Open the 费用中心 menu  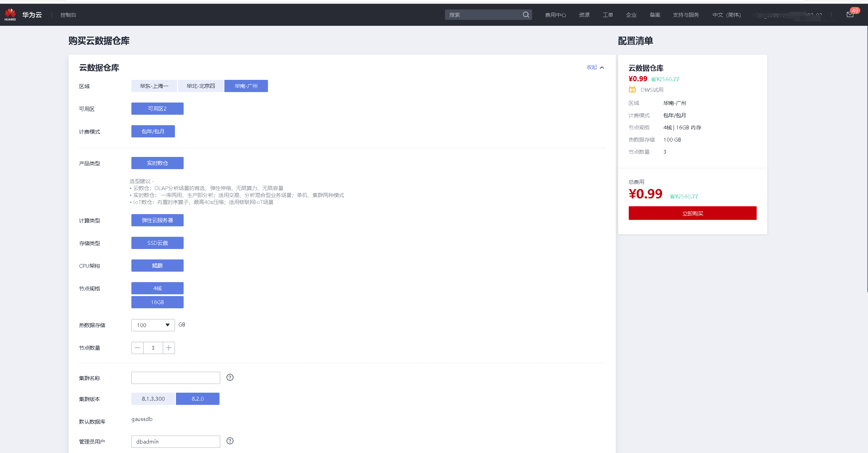click(555, 15)
